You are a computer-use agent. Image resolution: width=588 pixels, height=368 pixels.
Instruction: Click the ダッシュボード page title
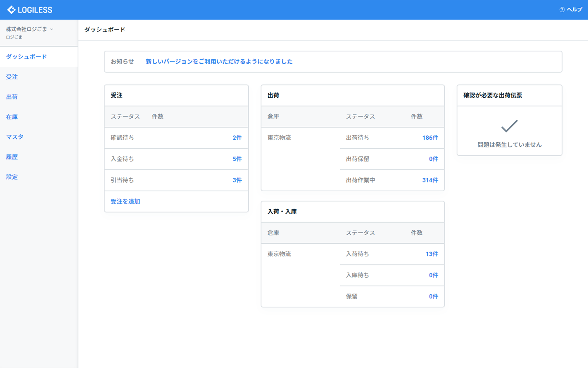[x=105, y=29]
